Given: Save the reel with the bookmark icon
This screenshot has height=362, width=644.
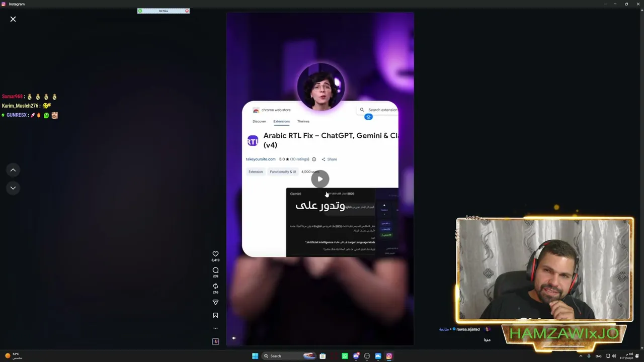Looking at the screenshot, I should tap(215, 315).
